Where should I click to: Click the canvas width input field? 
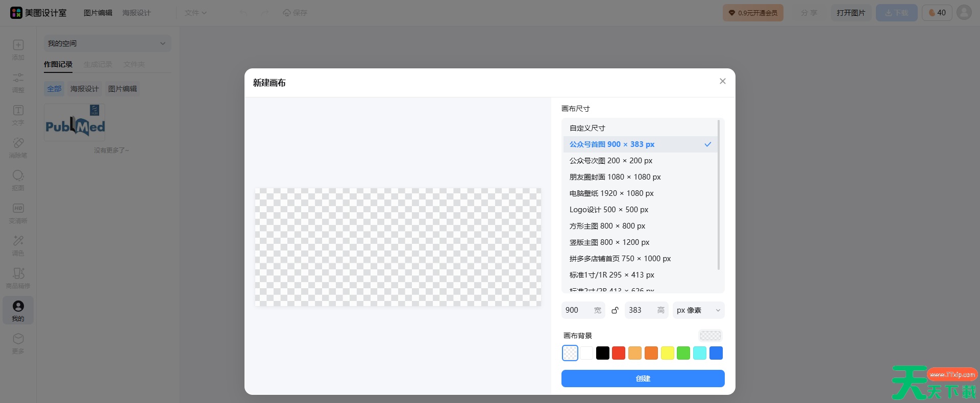pos(577,310)
